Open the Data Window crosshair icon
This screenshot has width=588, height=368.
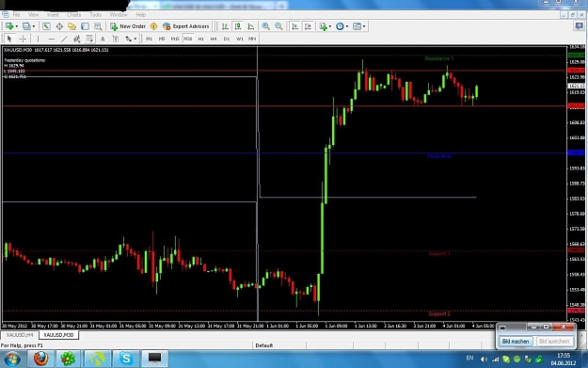(x=59, y=26)
